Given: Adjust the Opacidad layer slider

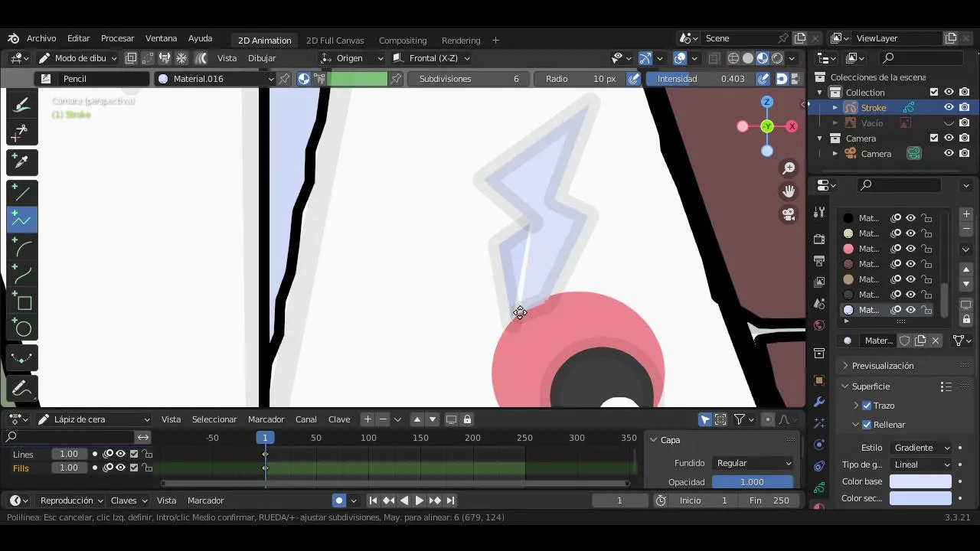Looking at the screenshot, I should coord(753,482).
